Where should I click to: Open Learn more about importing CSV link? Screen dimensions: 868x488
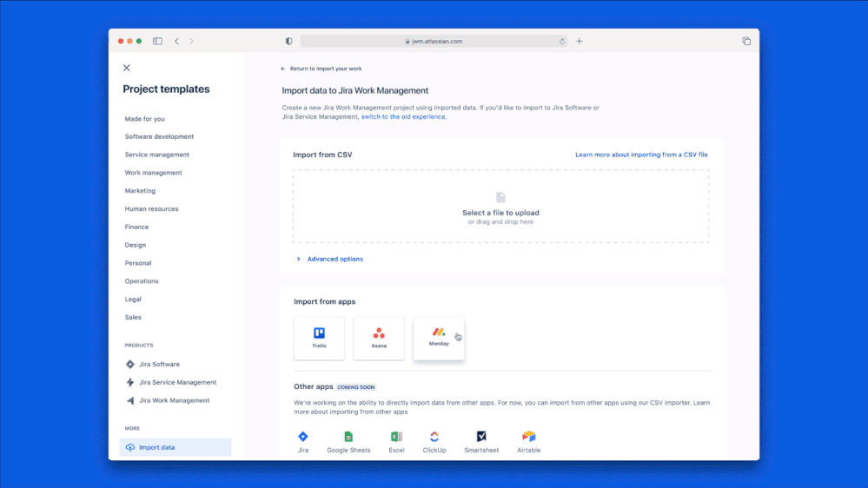coord(641,155)
